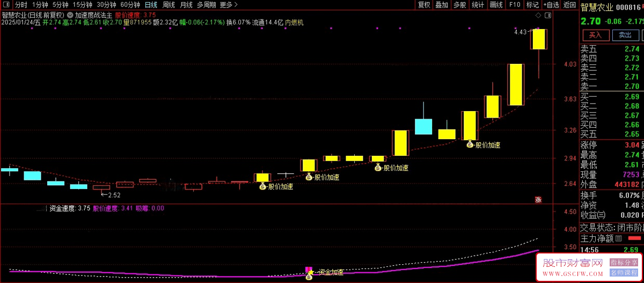644x283 pixels.
Task: Add stock via +自选 button
Action: click(x=551, y=5)
